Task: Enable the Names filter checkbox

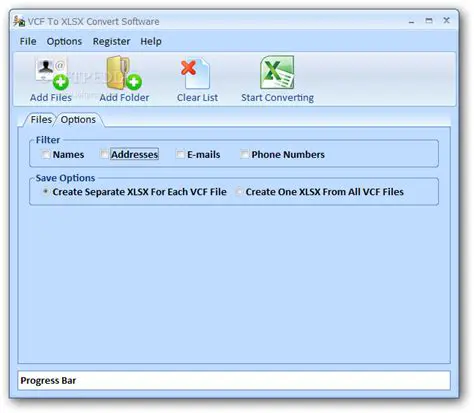Action: pos(46,154)
